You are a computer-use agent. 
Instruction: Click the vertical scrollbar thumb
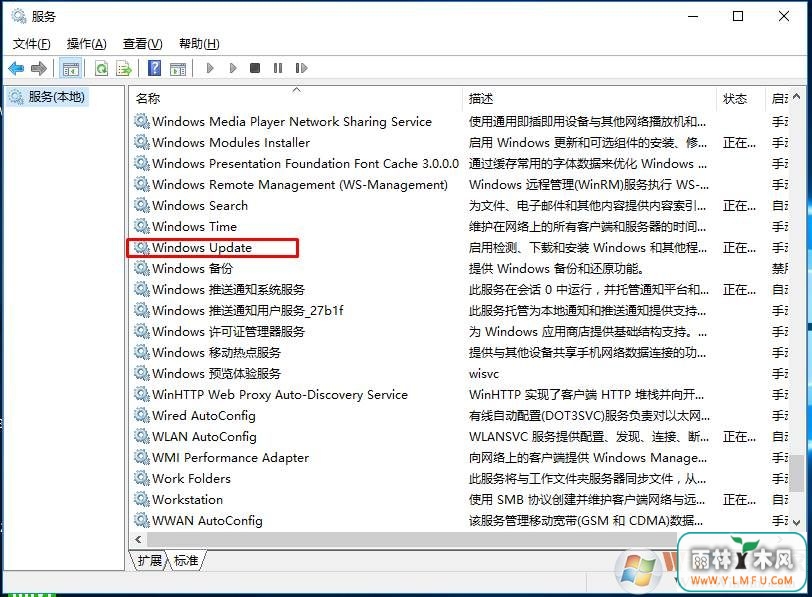(796, 473)
